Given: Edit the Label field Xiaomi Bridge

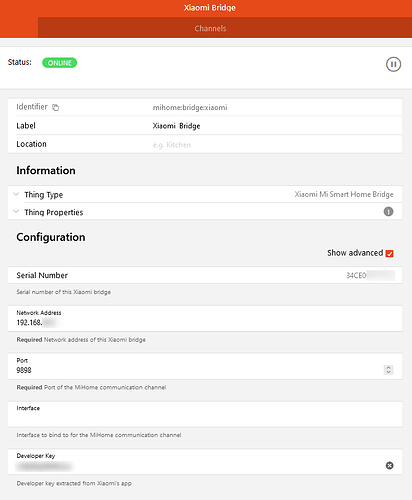Looking at the screenshot, I should (x=176, y=126).
